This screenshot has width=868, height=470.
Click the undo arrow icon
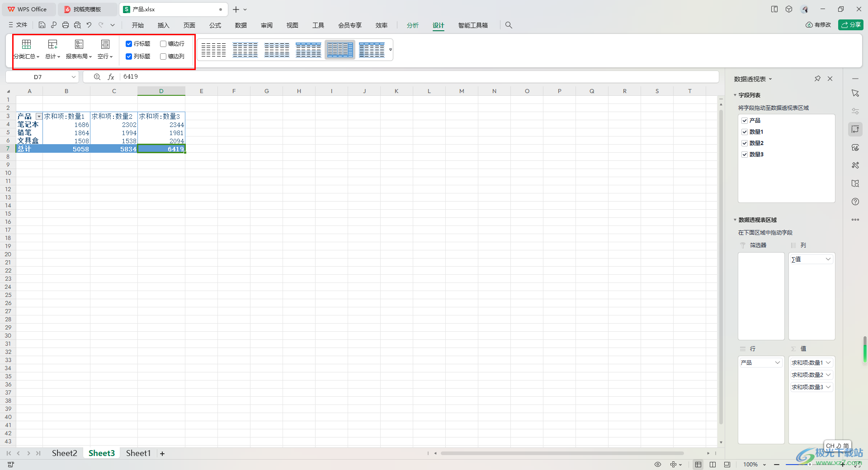coord(89,25)
